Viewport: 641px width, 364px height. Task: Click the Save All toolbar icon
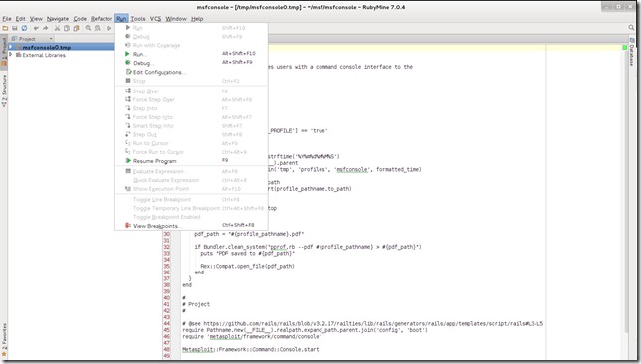(x=15, y=28)
